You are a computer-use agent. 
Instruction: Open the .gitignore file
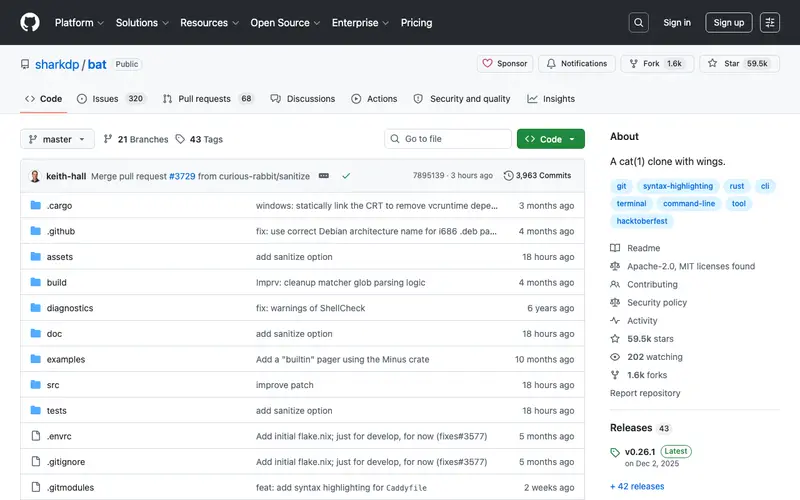[x=66, y=462]
